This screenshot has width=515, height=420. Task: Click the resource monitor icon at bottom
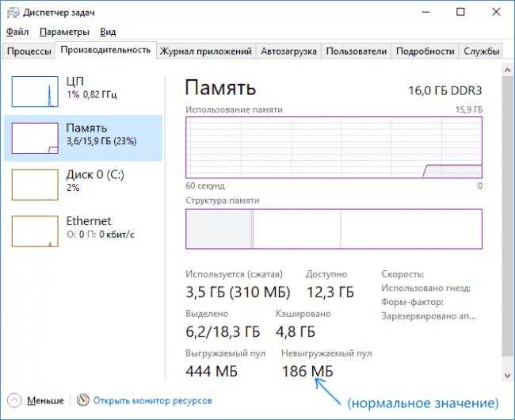click(82, 400)
